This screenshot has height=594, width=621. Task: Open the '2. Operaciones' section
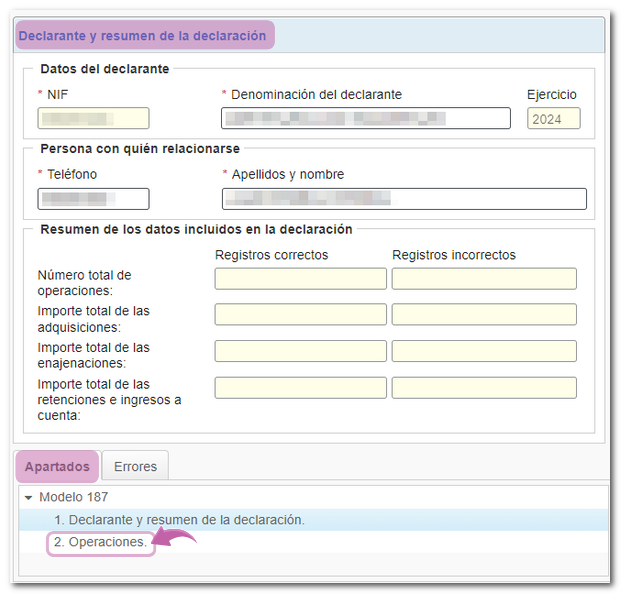[x=101, y=542]
